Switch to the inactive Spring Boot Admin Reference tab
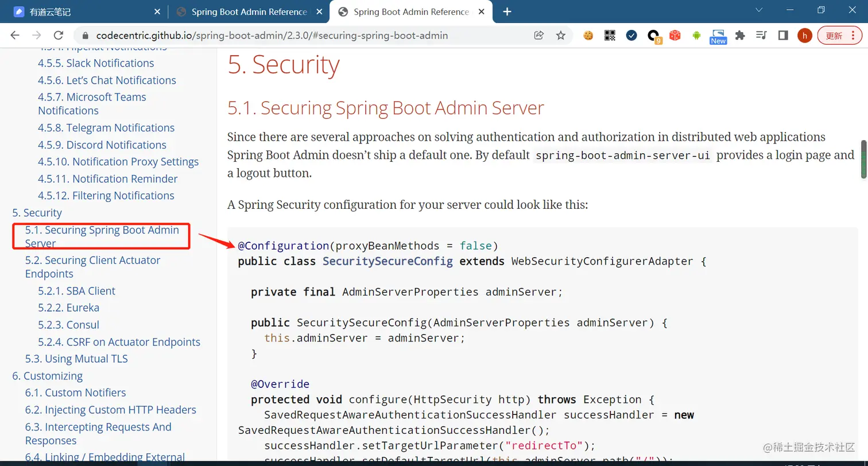The height and width of the screenshot is (466, 868). [x=249, y=11]
